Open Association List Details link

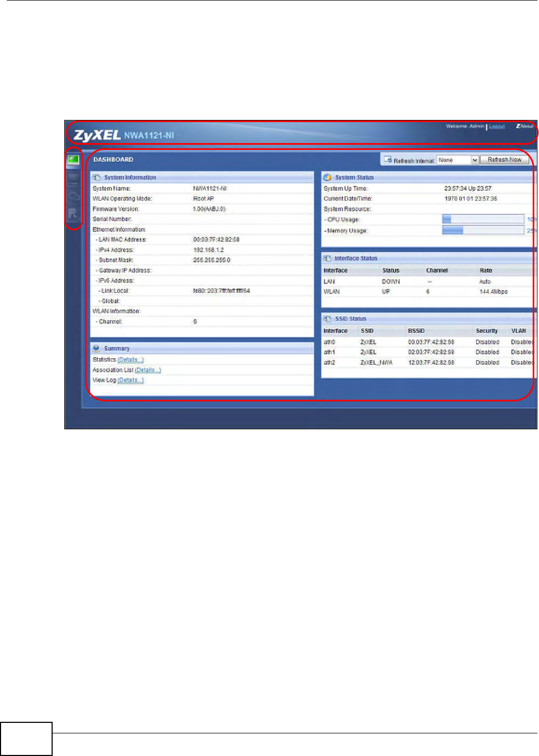(x=148, y=370)
